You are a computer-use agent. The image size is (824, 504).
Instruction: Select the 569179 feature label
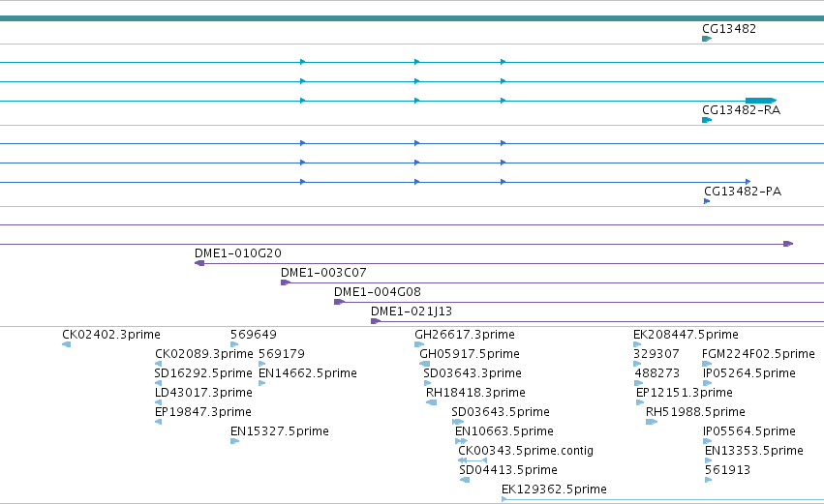tap(282, 354)
